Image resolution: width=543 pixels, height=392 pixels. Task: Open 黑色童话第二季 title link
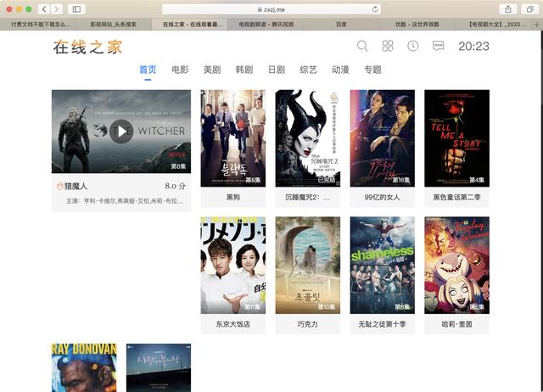tap(456, 198)
